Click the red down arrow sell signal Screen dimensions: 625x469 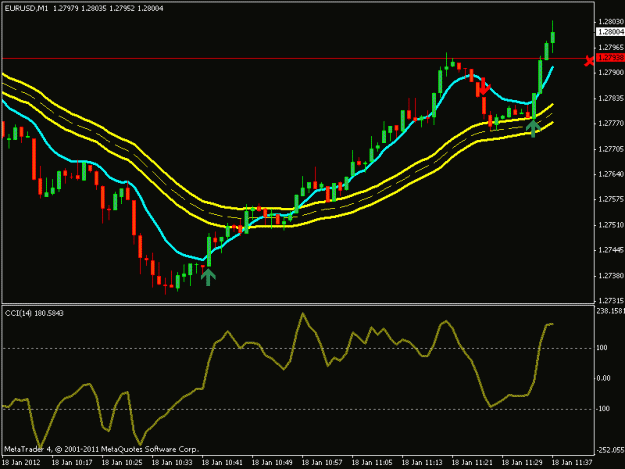483,87
